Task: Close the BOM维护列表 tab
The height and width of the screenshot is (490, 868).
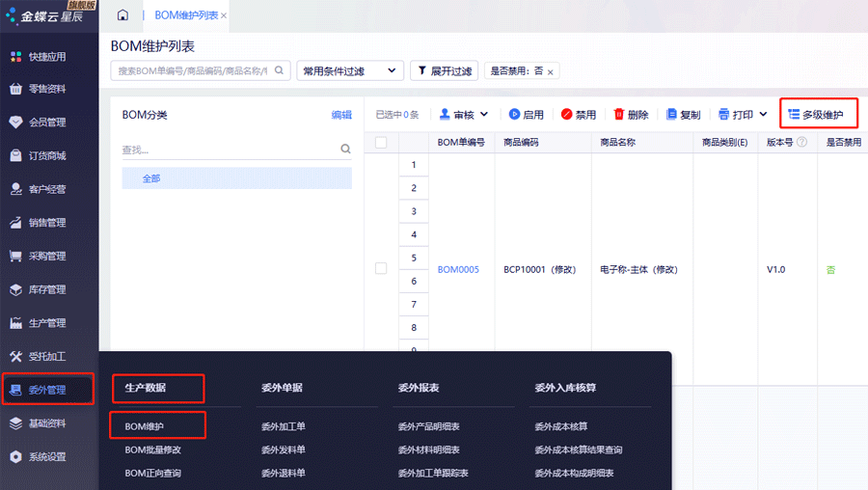Action: pos(224,15)
